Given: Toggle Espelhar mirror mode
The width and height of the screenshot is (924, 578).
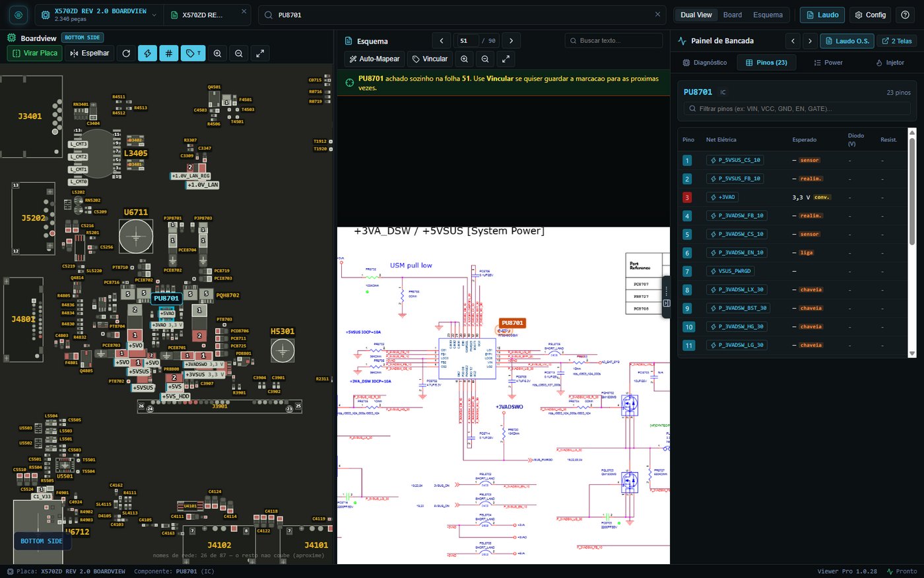Looking at the screenshot, I should (x=90, y=54).
